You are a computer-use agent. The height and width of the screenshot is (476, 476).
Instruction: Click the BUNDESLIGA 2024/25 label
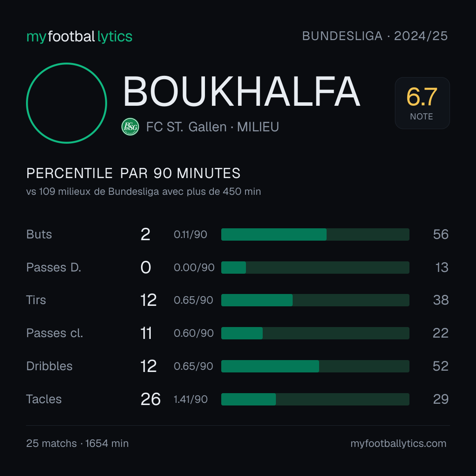click(x=375, y=36)
